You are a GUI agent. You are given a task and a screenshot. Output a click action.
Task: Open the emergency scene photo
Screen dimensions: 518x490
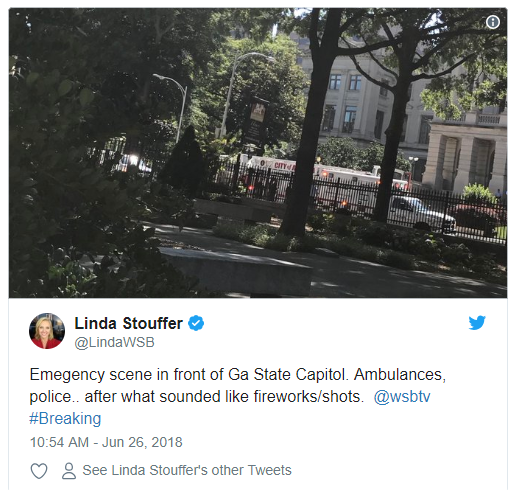click(258, 153)
